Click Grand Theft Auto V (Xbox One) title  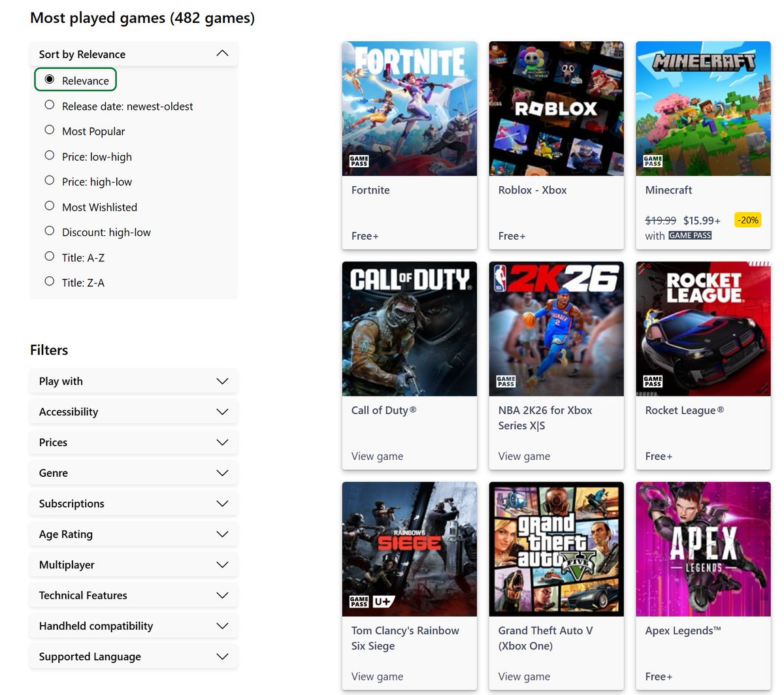[x=545, y=638]
